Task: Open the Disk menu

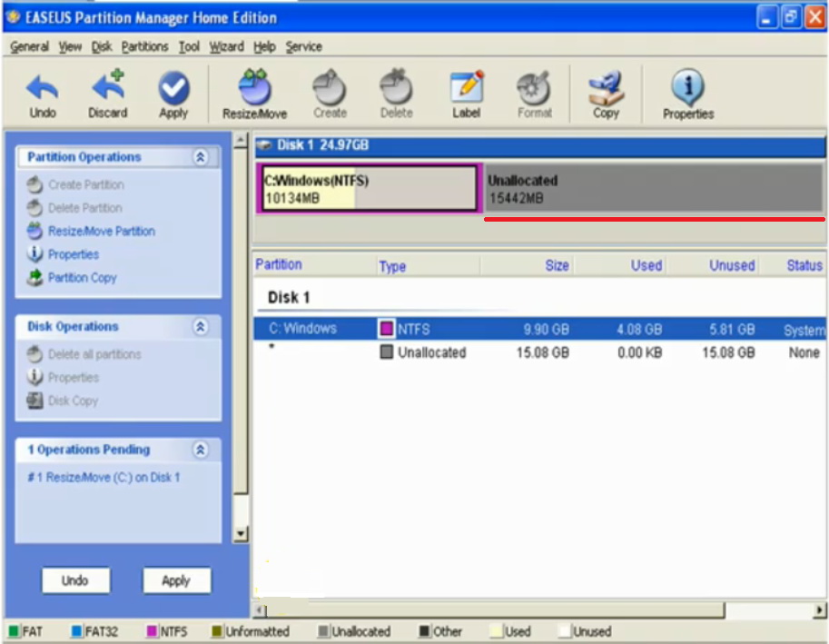Action: coord(102,46)
